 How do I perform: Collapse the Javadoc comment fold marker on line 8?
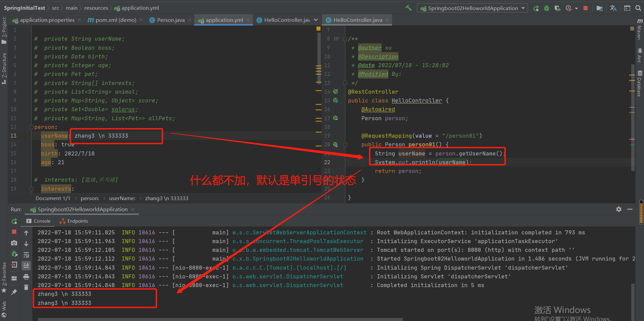[345, 39]
